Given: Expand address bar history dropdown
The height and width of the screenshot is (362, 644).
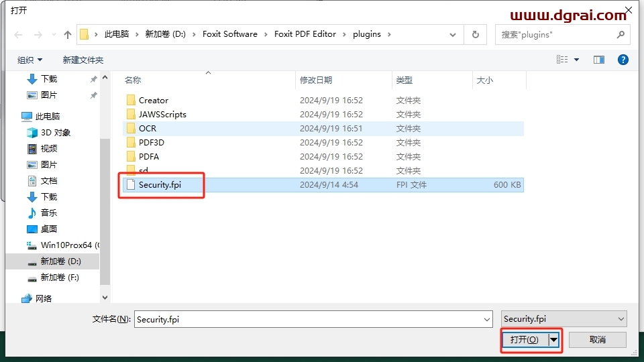Looking at the screenshot, I should (453, 34).
